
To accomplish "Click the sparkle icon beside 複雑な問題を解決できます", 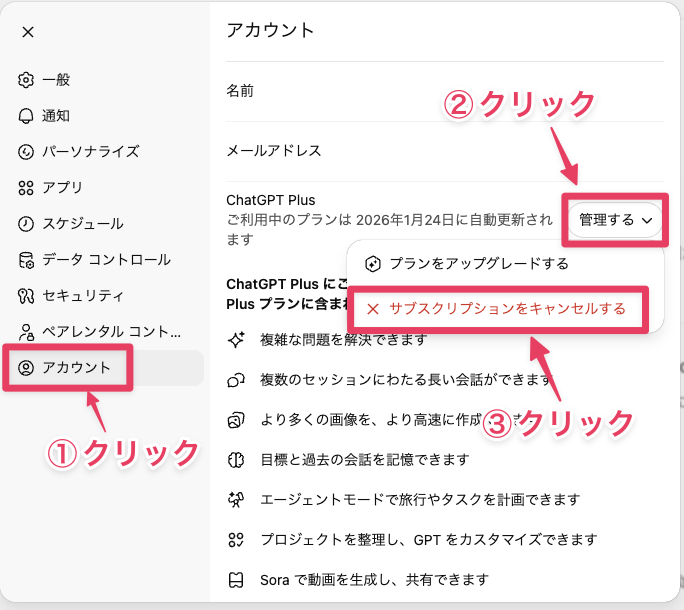I will [236, 340].
